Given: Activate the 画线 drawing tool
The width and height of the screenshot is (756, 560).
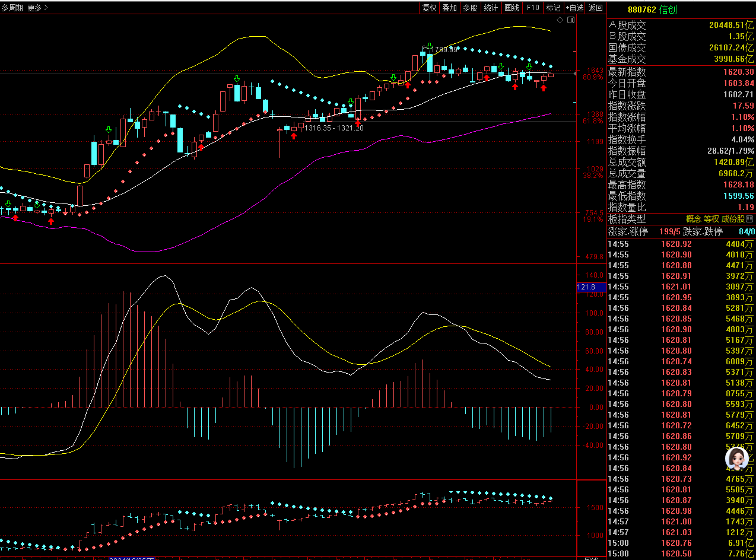Looking at the screenshot, I should click(x=512, y=8).
